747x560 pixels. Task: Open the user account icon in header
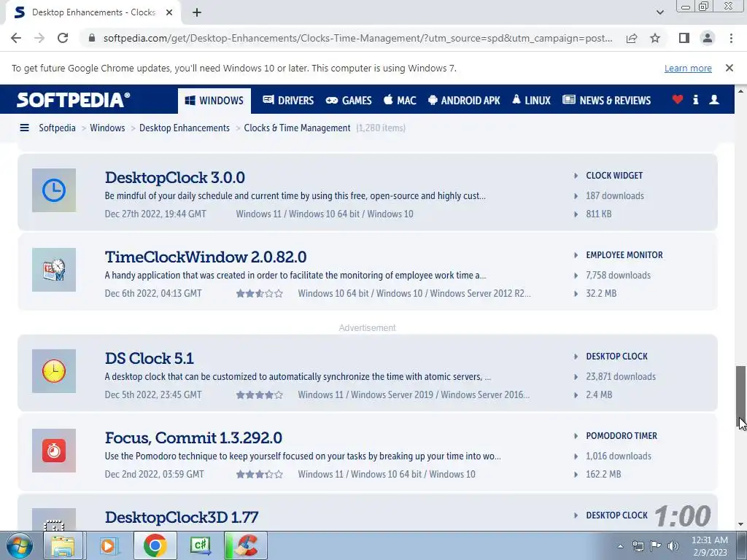point(713,99)
